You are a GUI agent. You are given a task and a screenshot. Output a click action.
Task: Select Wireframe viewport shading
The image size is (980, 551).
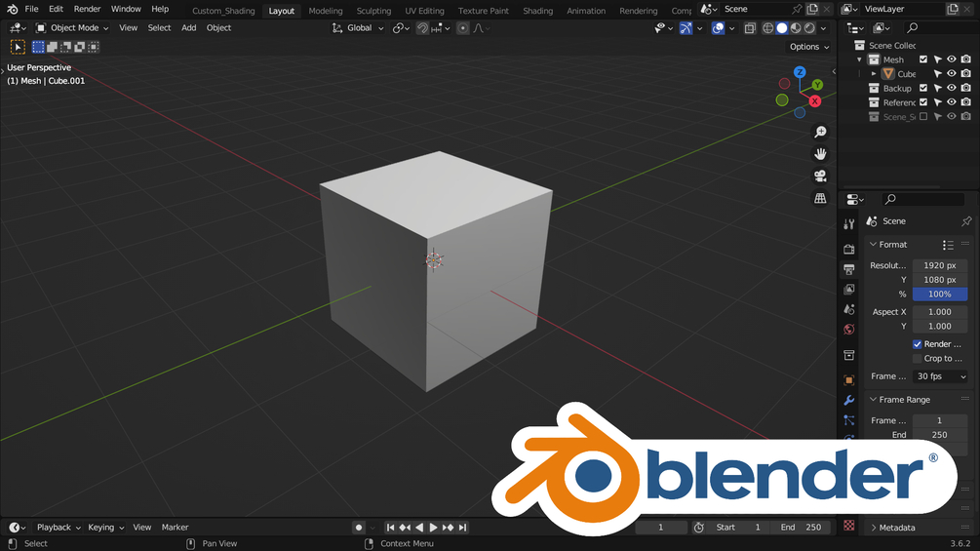tap(768, 28)
